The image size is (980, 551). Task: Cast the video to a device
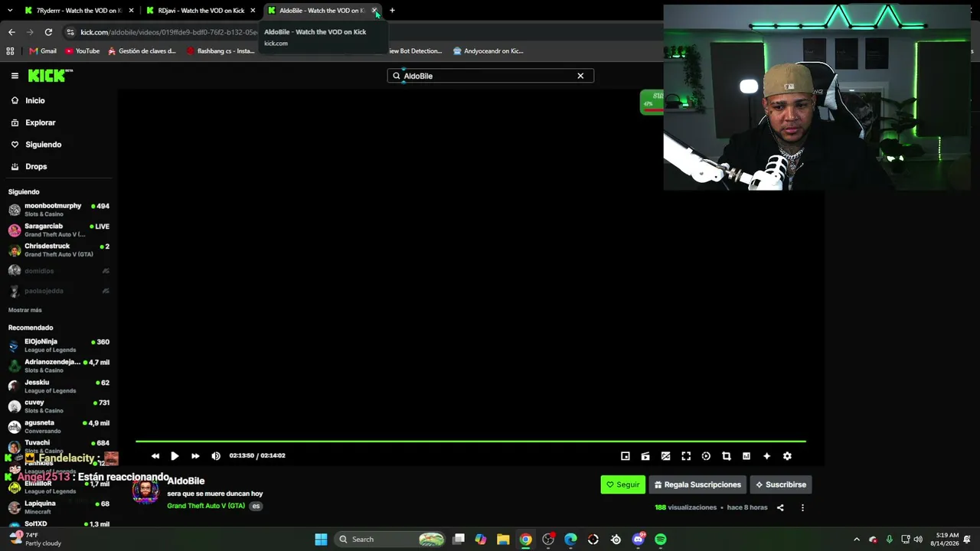pos(645,456)
